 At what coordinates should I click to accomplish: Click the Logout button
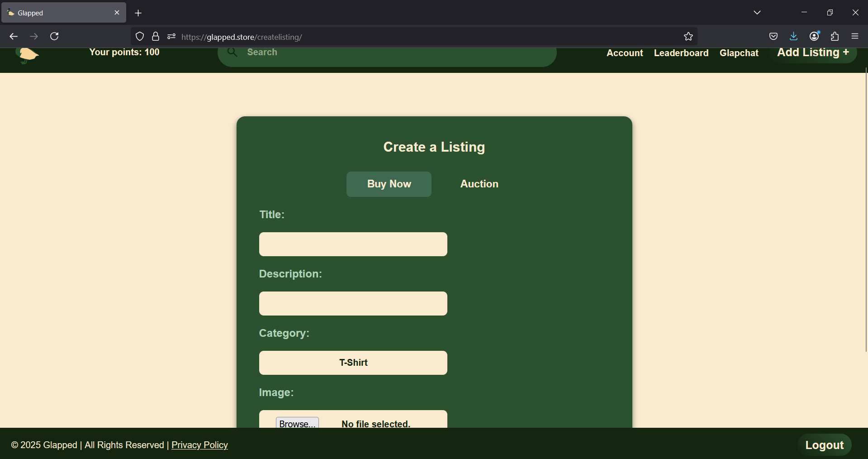click(825, 445)
